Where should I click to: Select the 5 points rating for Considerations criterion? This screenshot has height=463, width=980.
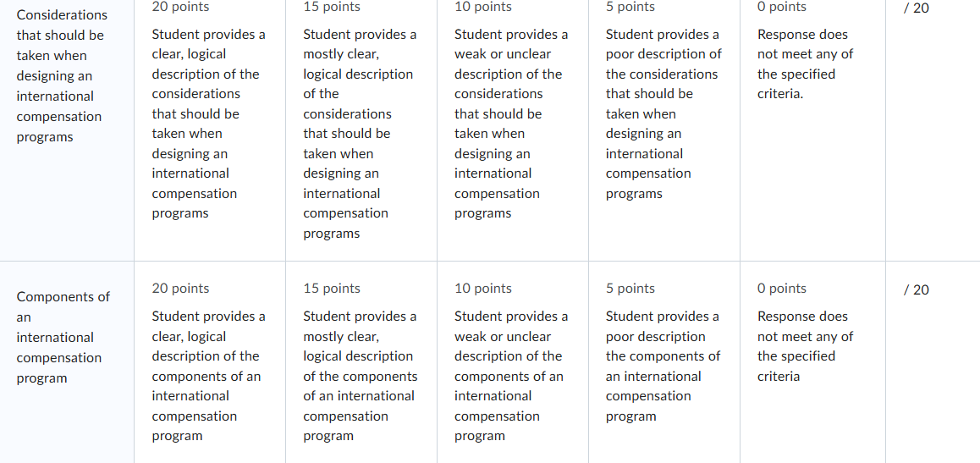pyautogui.click(x=663, y=130)
